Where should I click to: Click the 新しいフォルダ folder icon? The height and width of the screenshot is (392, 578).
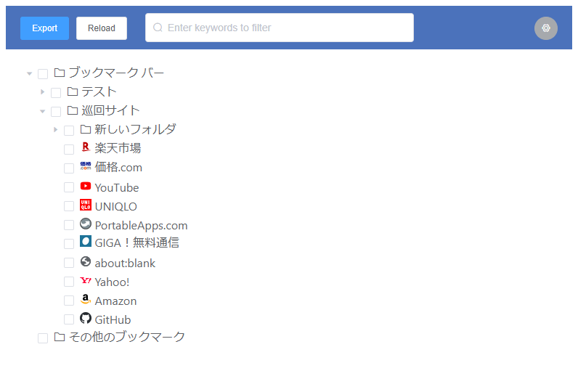pyautogui.click(x=86, y=129)
